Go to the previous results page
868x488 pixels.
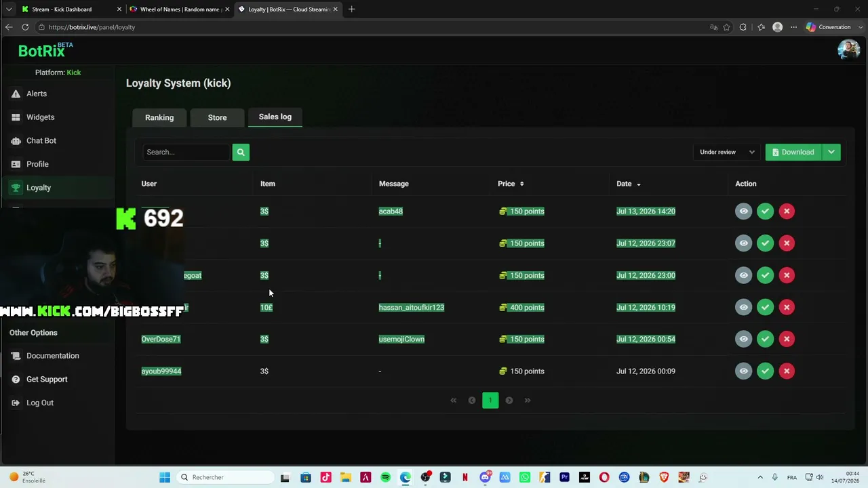coord(472,401)
